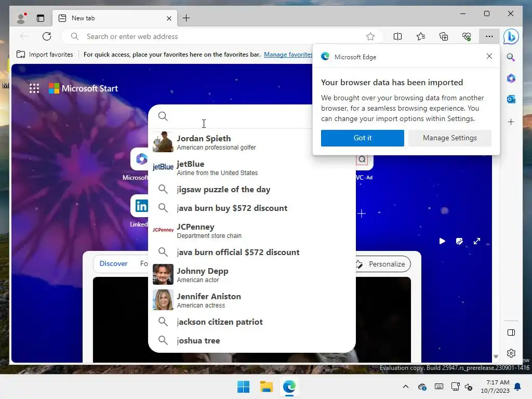Click edit background icon beside play

(459, 241)
